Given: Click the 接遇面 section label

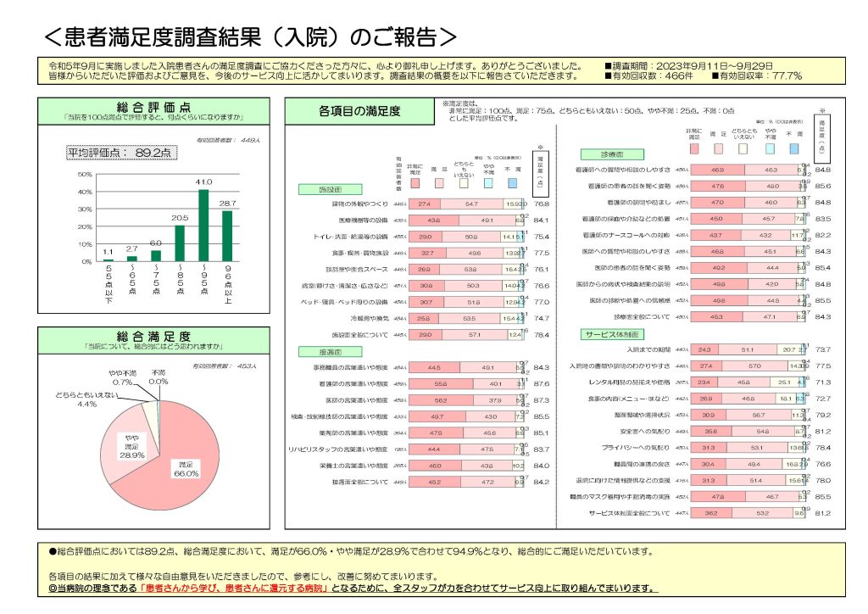Looking at the screenshot, I should click(331, 352).
